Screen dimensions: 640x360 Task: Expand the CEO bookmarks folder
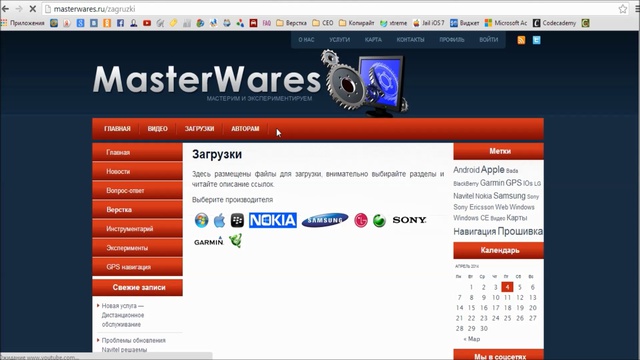pyautogui.click(x=322, y=23)
